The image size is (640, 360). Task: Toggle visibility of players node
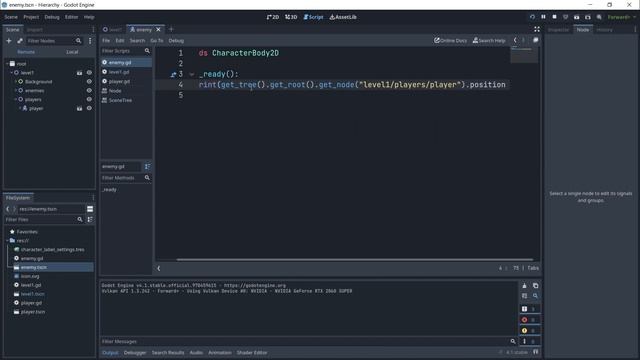pos(89,100)
